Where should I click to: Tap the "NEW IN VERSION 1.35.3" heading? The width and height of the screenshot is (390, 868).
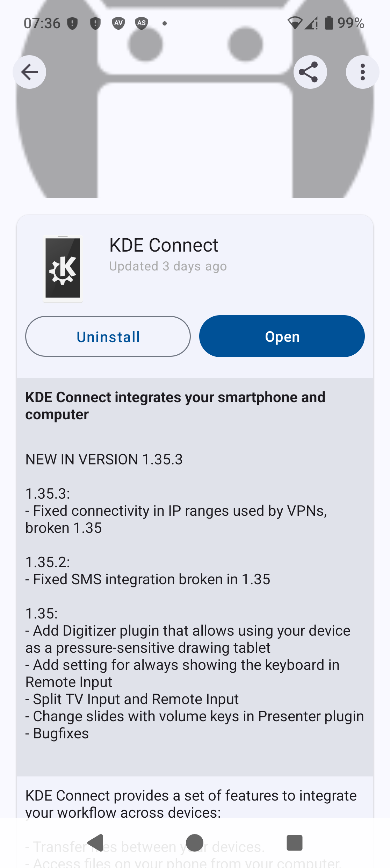(x=104, y=460)
